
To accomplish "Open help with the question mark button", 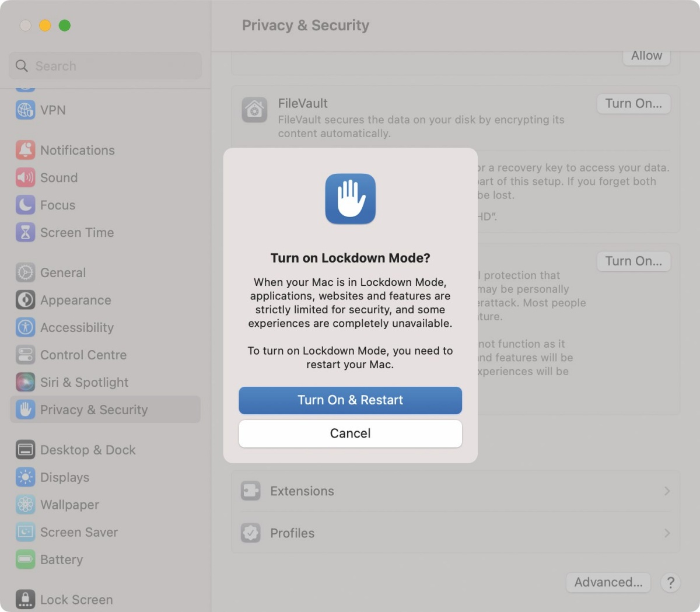I will point(671,582).
